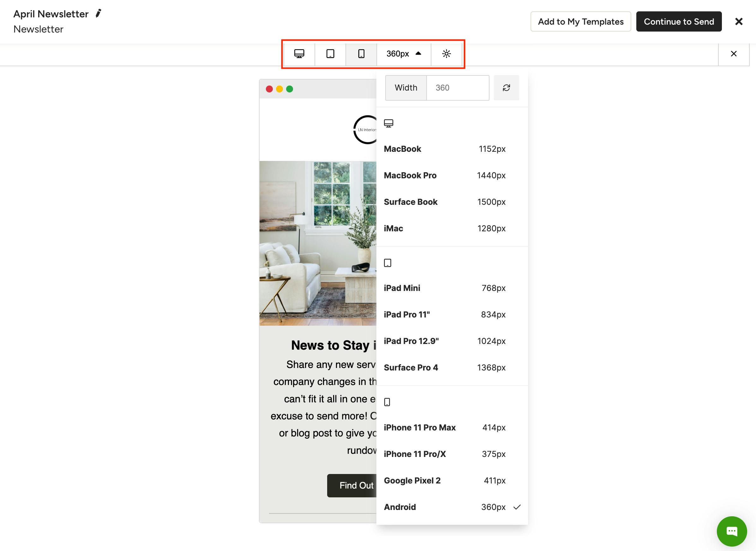
Task: Select the mobile phone preview icon
Action: [361, 54]
